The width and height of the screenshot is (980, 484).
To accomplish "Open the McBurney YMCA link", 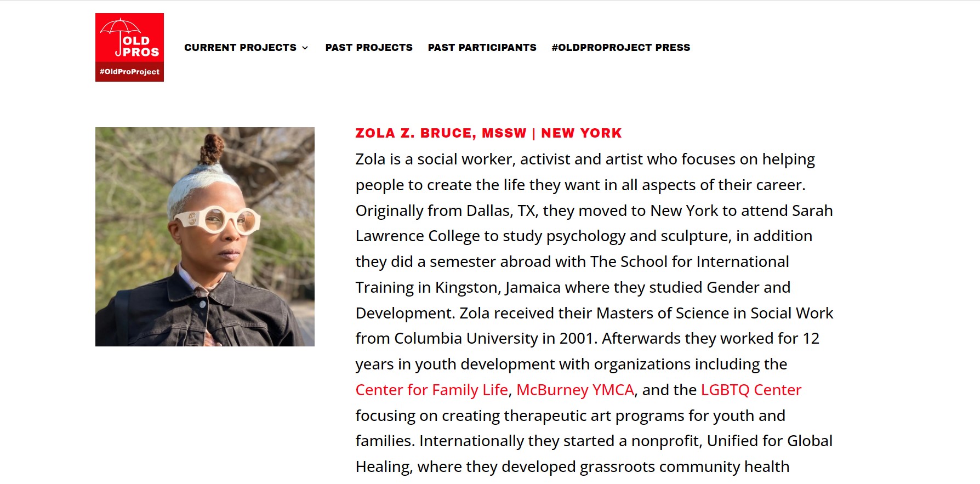I will click(x=575, y=390).
